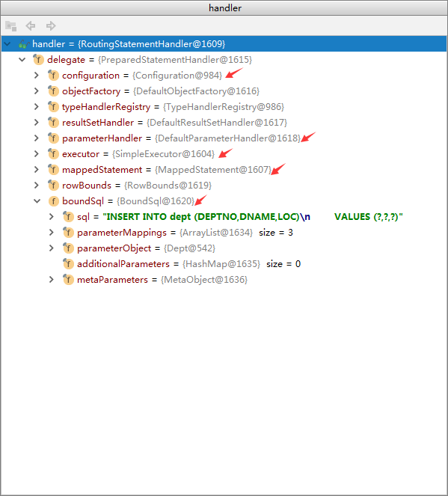Expand the parameterHandler node
Screen dimensions: 448x496
[37, 138]
